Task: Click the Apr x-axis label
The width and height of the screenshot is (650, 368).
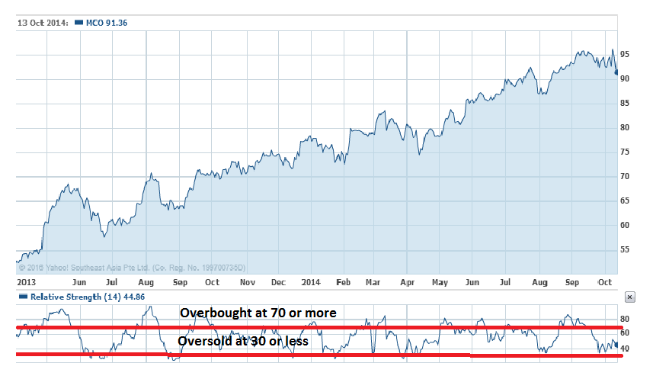Action: click(407, 282)
